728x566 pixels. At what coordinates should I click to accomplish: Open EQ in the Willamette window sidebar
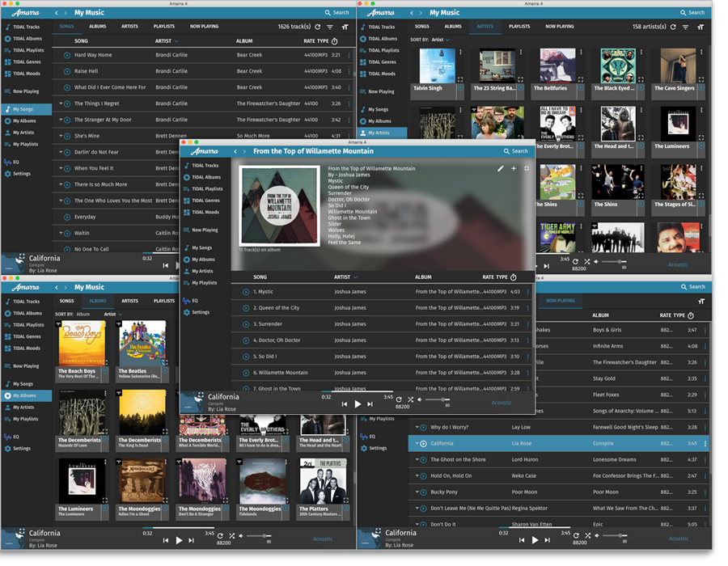[x=191, y=301]
